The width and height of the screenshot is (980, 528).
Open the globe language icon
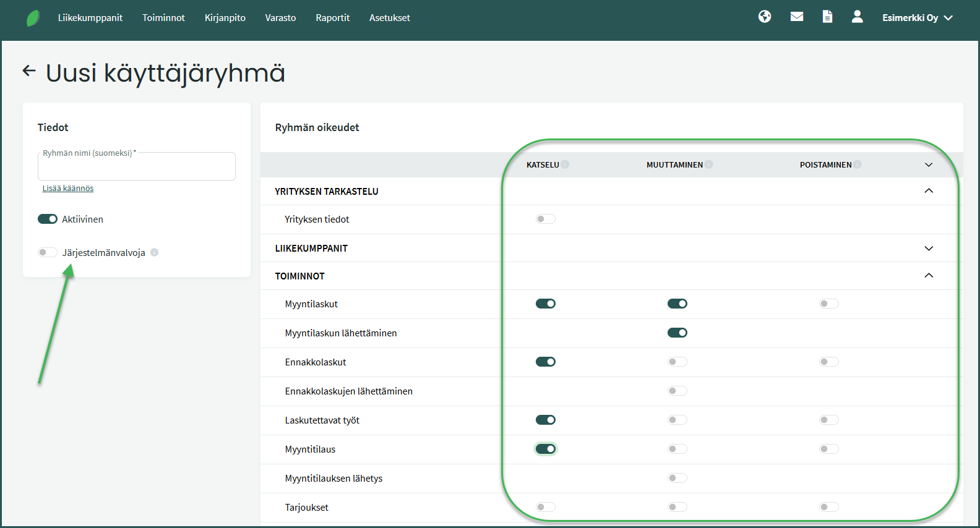tap(765, 17)
